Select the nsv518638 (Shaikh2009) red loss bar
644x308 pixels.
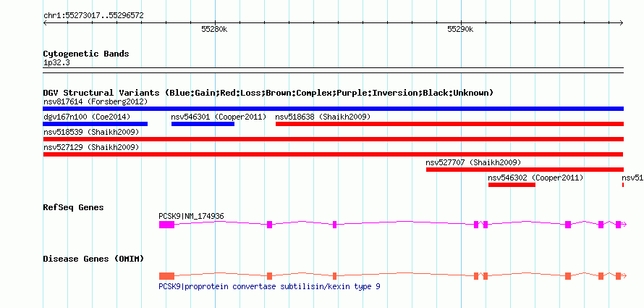(x=449, y=124)
